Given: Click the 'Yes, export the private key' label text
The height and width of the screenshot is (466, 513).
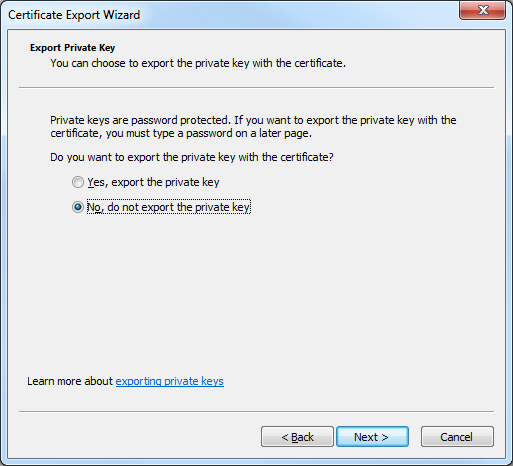Looking at the screenshot, I should click(153, 182).
